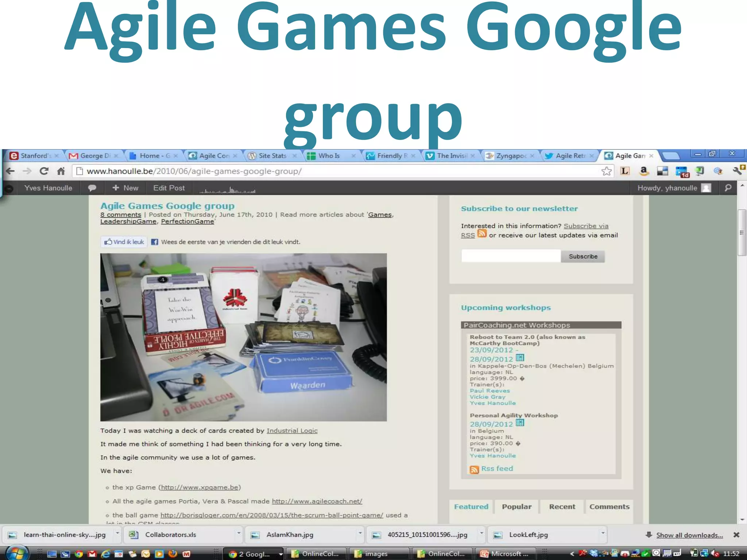Open WordPress comments bubble in admin bar

92,188
